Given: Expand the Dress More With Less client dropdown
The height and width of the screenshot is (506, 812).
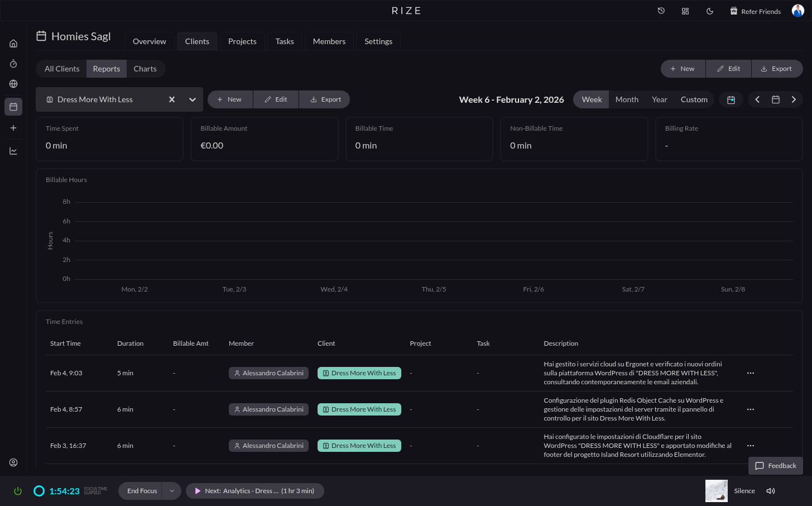Looking at the screenshot, I should pos(193,99).
